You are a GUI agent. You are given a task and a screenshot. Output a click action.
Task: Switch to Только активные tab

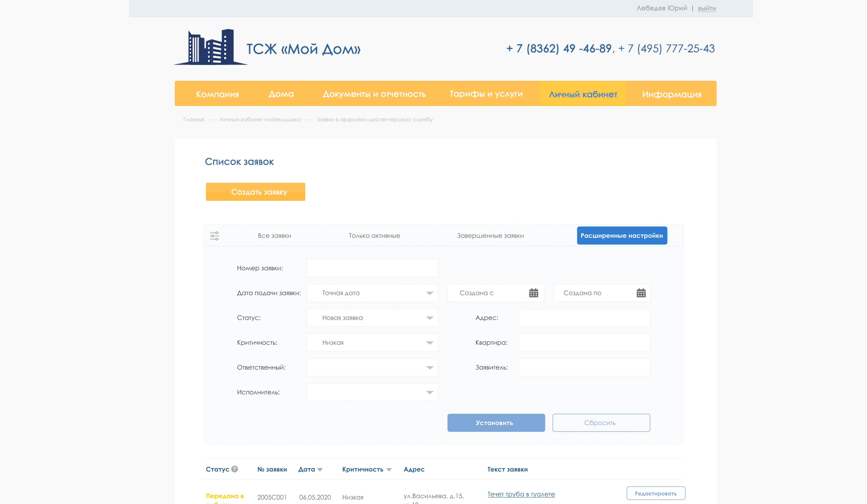[374, 236]
